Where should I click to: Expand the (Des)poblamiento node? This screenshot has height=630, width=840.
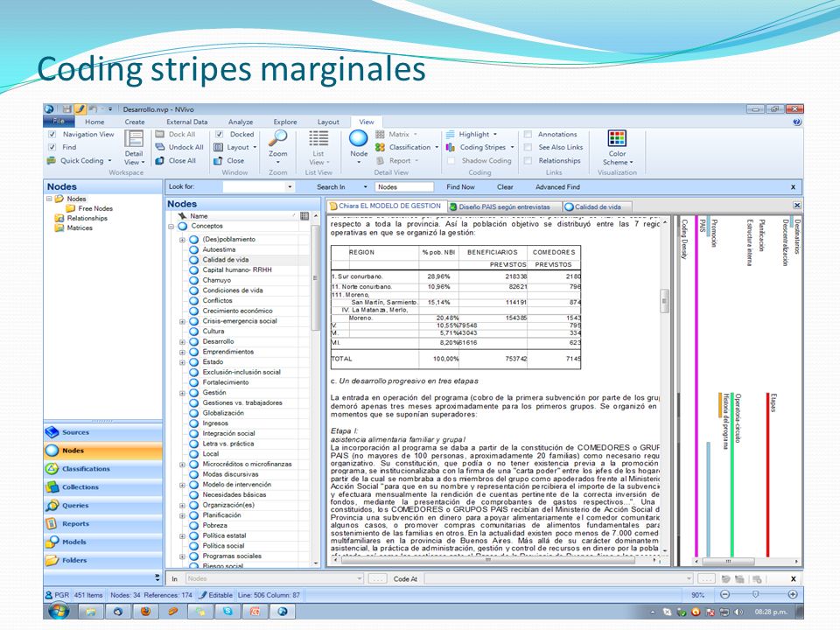[x=182, y=240]
